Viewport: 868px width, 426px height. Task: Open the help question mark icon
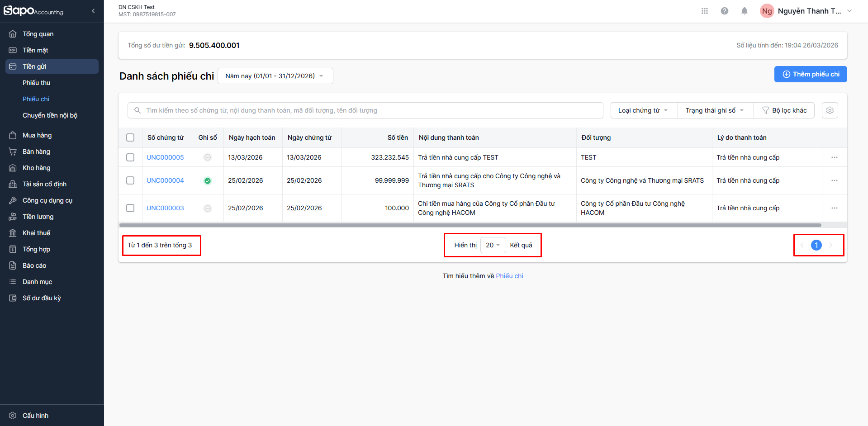(724, 11)
